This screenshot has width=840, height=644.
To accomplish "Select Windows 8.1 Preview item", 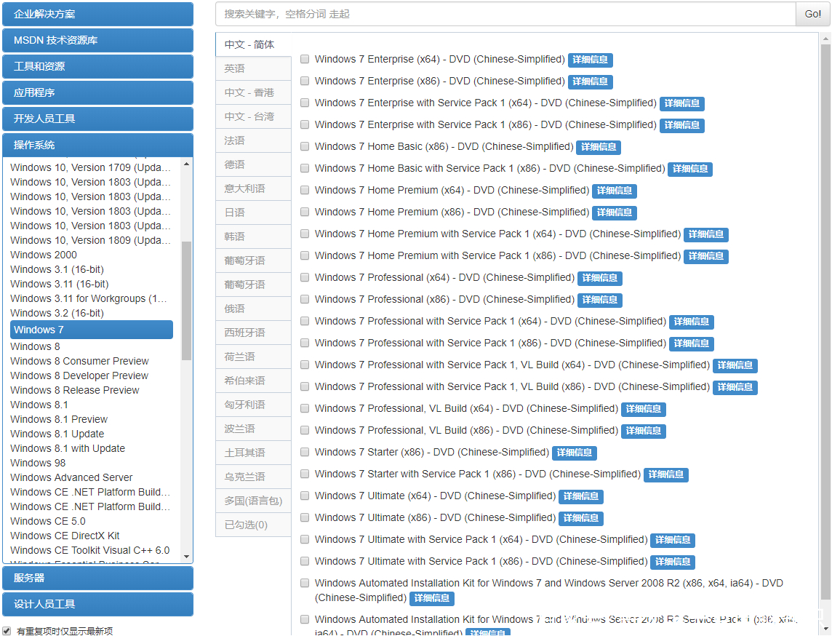I will coord(59,419).
